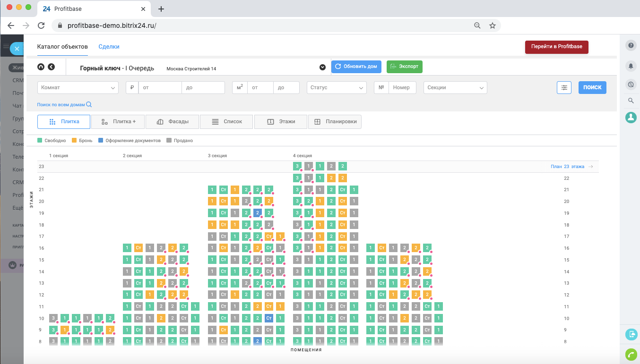Select the Фасады view
The width and height of the screenshot is (640, 364).
[x=172, y=121]
